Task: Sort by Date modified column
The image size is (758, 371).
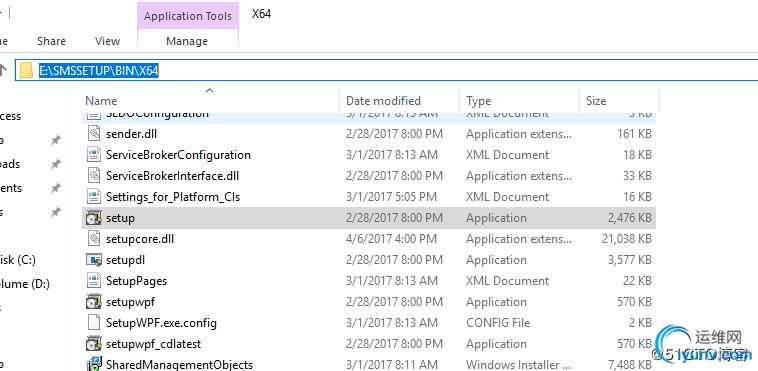Action: tap(383, 101)
